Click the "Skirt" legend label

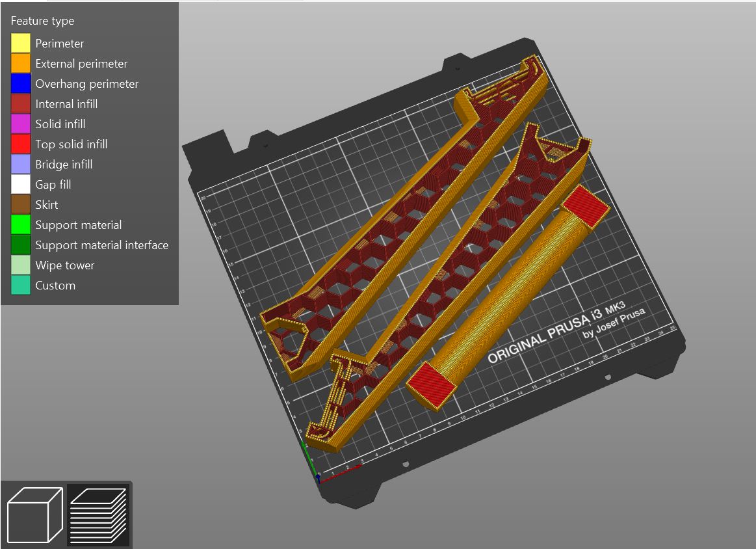point(46,204)
